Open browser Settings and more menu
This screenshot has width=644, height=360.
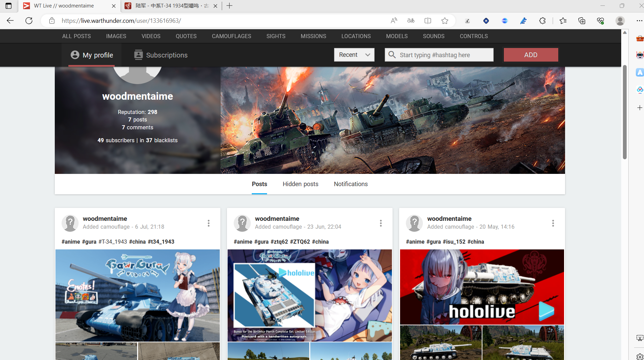click(x=639, y=21)
